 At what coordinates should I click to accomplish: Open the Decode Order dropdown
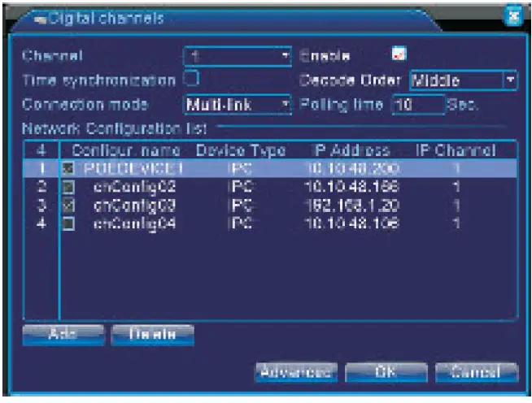click(x=463, y=80)
